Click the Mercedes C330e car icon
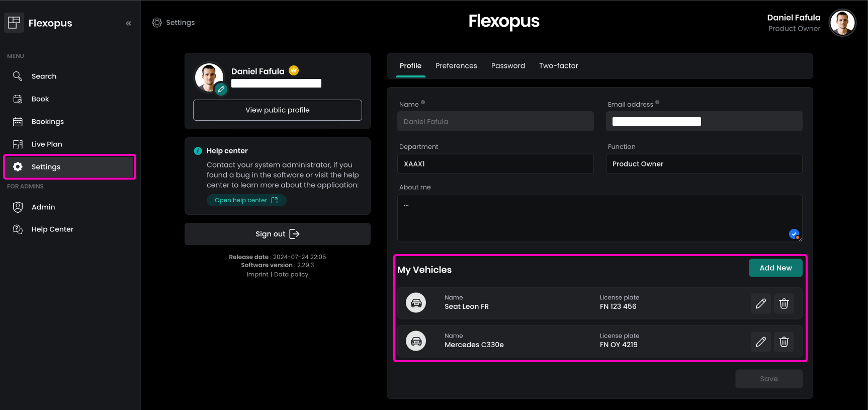Viewport: 868px width, 410px height. click(416, 341)
